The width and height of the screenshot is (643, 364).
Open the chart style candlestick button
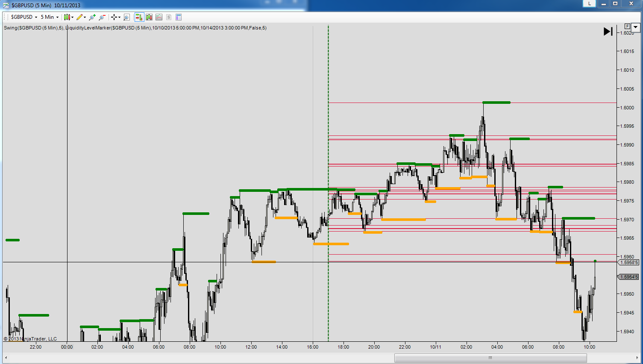pos(67,17)
